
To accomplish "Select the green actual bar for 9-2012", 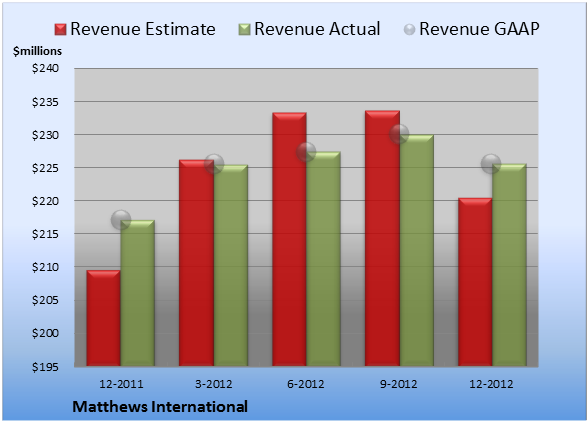I will tap(417, 250).
